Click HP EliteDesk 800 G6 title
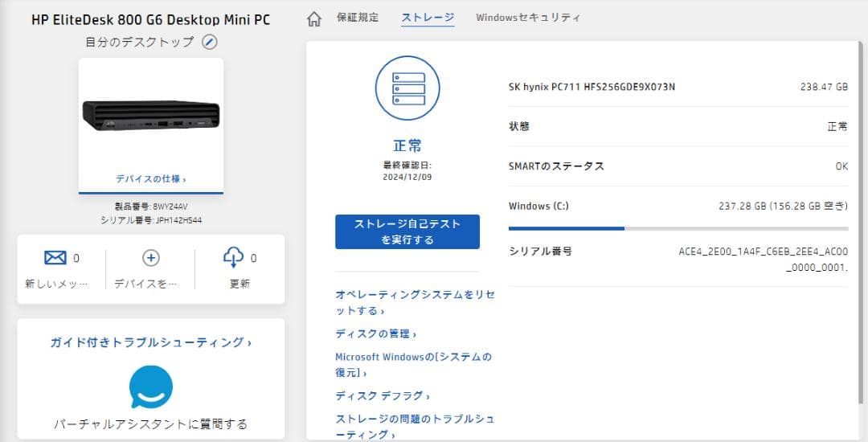 point(151,20)
